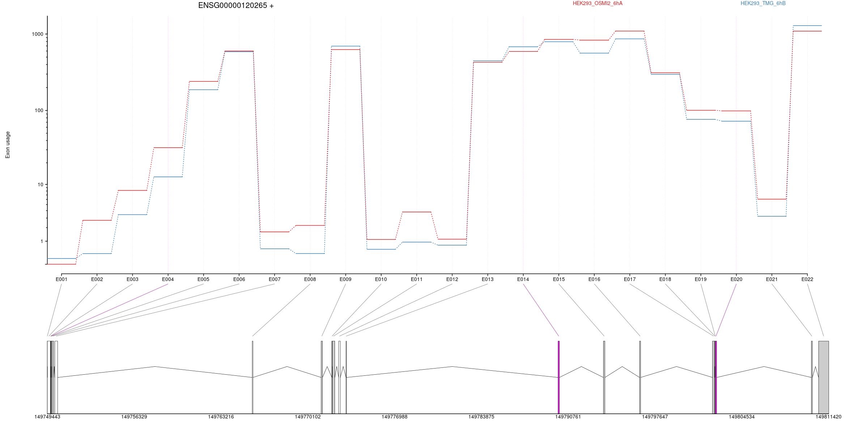Click the blue E016 usage line segment
Image resolution: width=868 pixels, height=434 pixels.
tap(594, 53)
